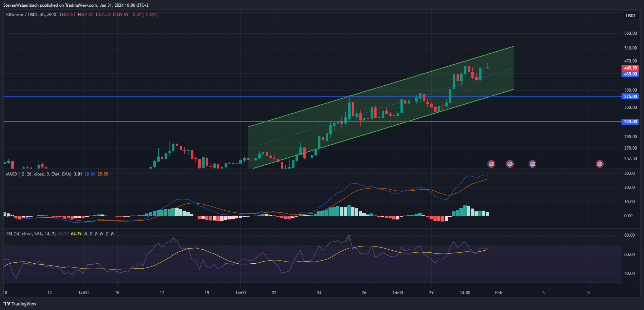Click the 510.00 label on price axis
This screenshot has height=310, width=644.
tap(630, 48)
